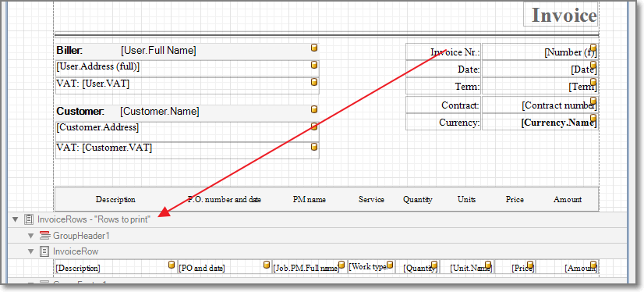
Task: Click the database icon on [Price] cell
Action: (x=530, y=265)
